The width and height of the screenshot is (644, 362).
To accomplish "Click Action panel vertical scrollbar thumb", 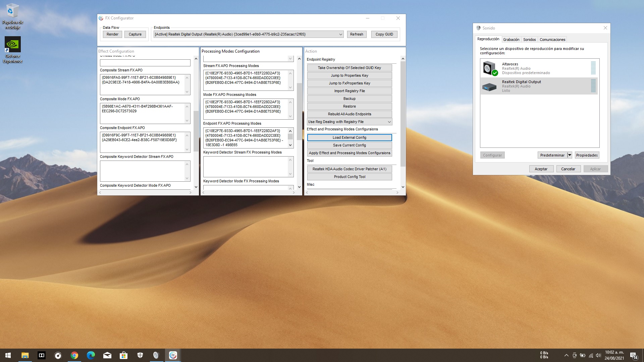I will (x=403, y=114).
